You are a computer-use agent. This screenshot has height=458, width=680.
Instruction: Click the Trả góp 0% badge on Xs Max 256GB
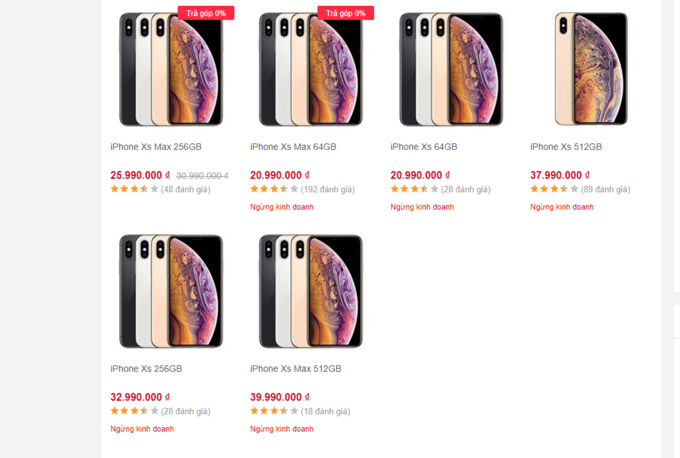206,13
